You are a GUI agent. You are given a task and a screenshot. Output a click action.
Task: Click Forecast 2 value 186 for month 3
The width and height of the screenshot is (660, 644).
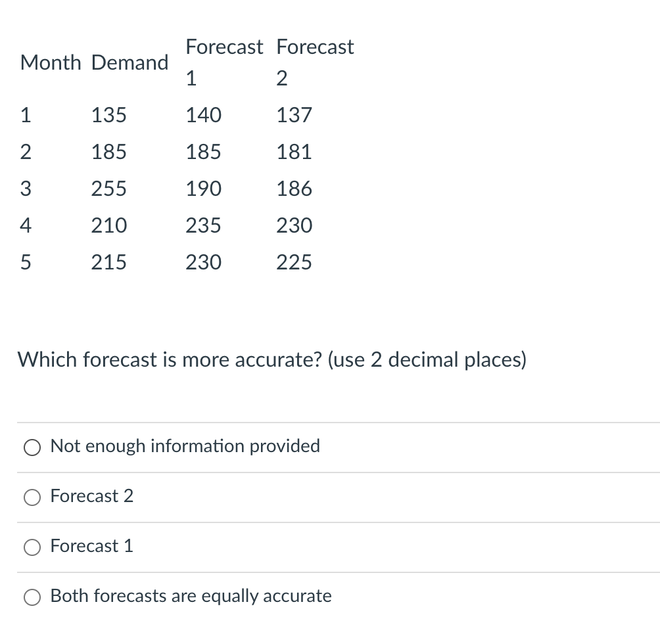pyautogui.click(x=294, y=189)
